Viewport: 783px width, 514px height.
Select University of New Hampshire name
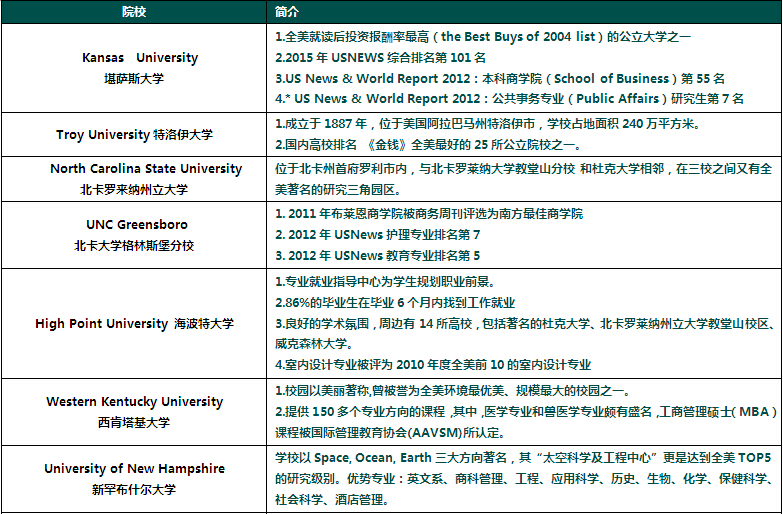pyautogui.click(x=134, y=469)
